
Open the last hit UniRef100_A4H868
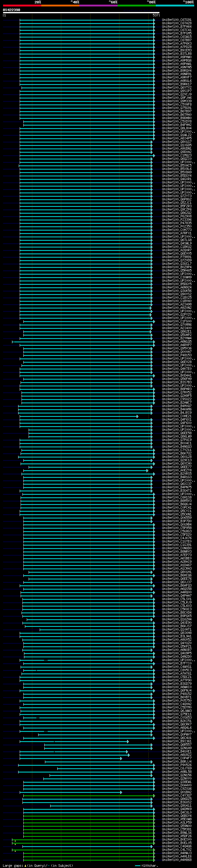(x=177, y=860)
